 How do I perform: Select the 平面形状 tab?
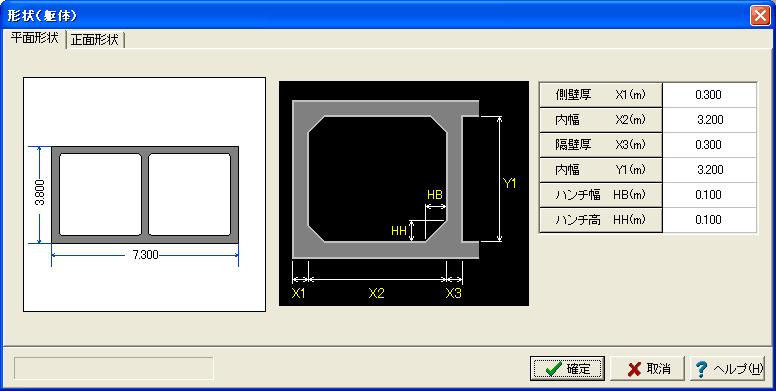[x=35, y=38]
